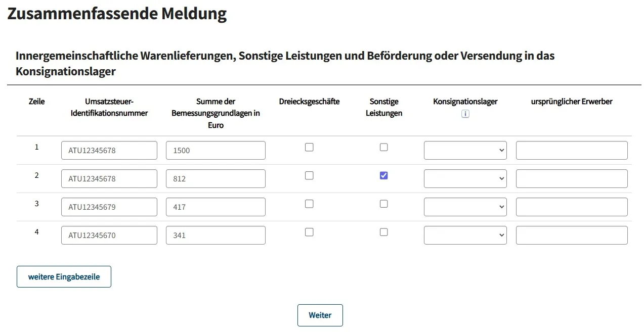Select the amount field showing 812
Image resolution: width=644 pixels, height=332 pixels.
coord(216,178)
